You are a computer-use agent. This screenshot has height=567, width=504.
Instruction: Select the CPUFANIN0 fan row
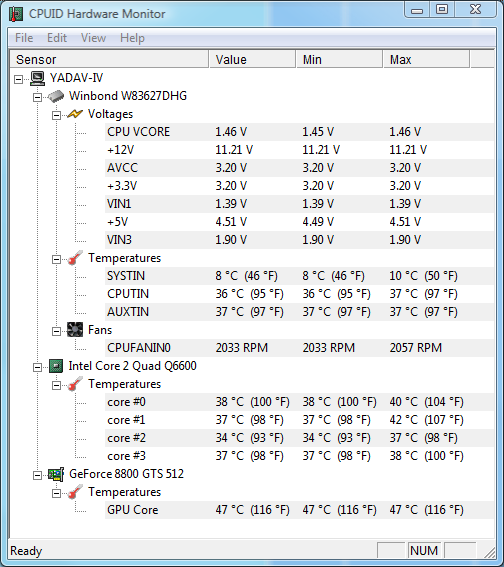tap(299, 348)
